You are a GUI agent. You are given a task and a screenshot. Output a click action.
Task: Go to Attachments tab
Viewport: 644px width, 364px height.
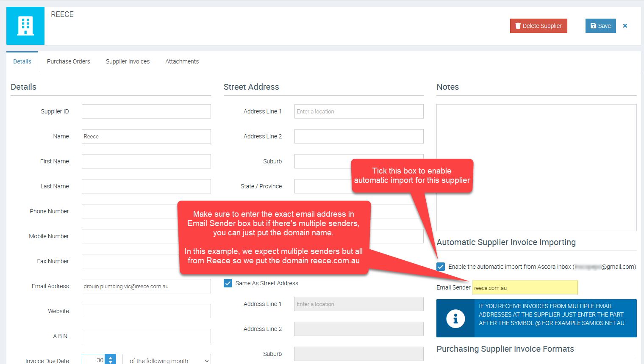(182, 61)
